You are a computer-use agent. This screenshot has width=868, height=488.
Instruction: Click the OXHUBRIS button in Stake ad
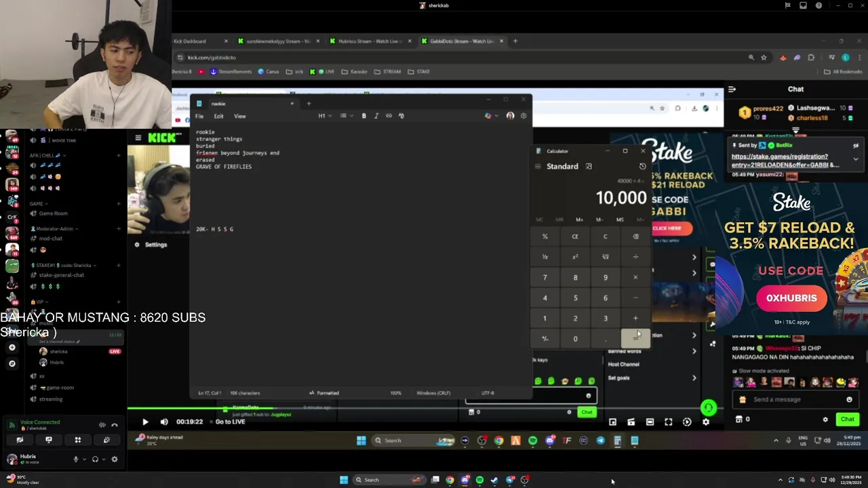coord(791,298)
